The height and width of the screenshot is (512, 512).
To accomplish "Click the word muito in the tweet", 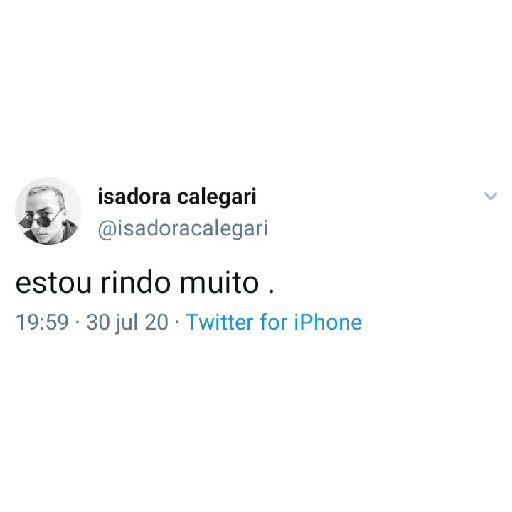I will 219,283.
